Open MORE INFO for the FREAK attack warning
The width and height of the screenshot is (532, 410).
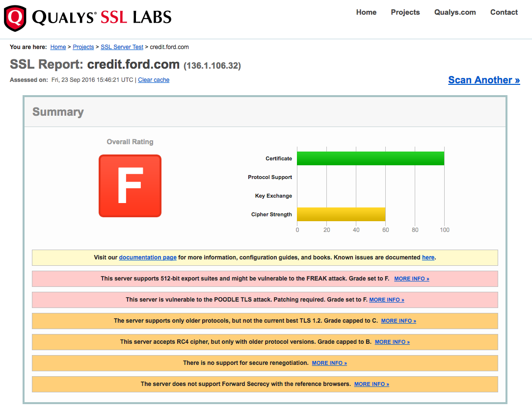[x=412, y=279]
